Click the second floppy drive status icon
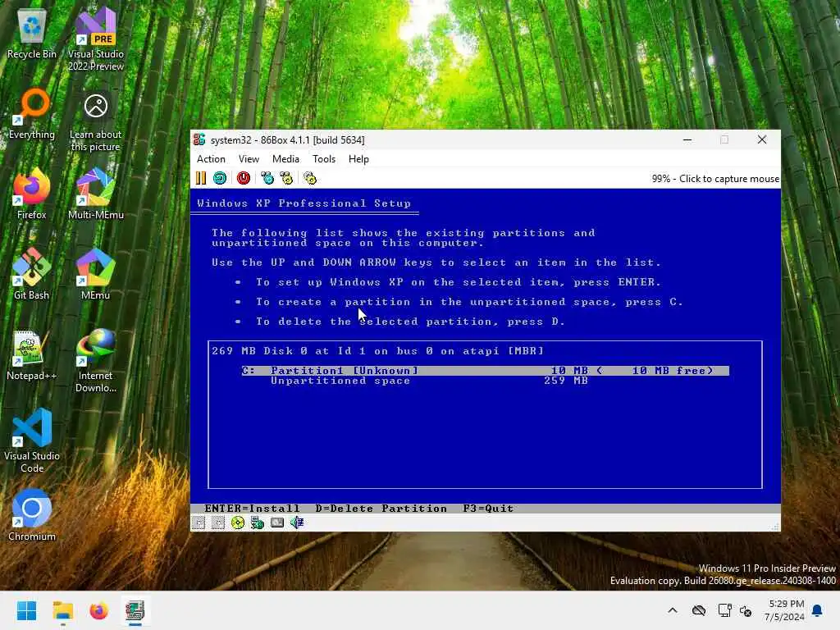The height and width of the screenshot is (630, 840). [x=218, y=523]
